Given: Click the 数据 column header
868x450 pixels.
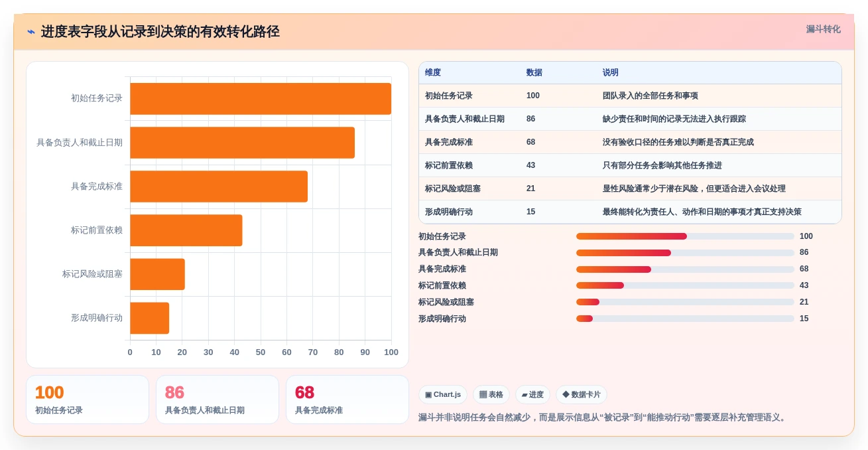Looking at the screenshot, I should (534, 72).
